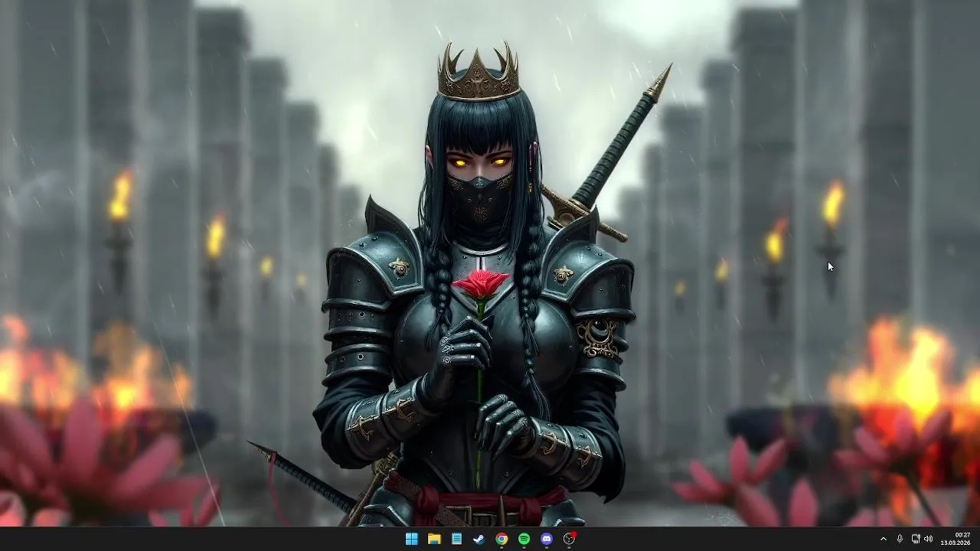Launch Steam from the taskbar
The image size is (980, 551).
(x=479, y=539)
